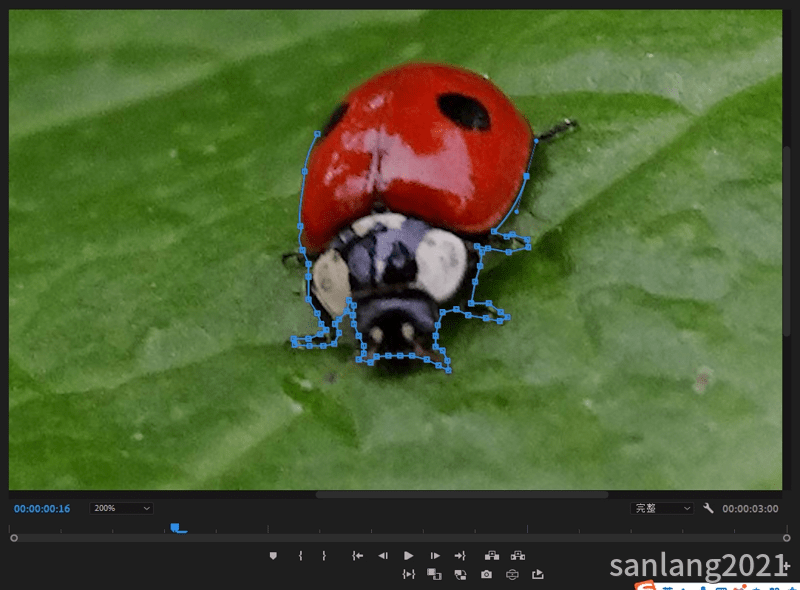Click the 00:00:03:00 duration timecode
Image resolution: width=800 pixels, height=590 pixels.
pos(750,509)
